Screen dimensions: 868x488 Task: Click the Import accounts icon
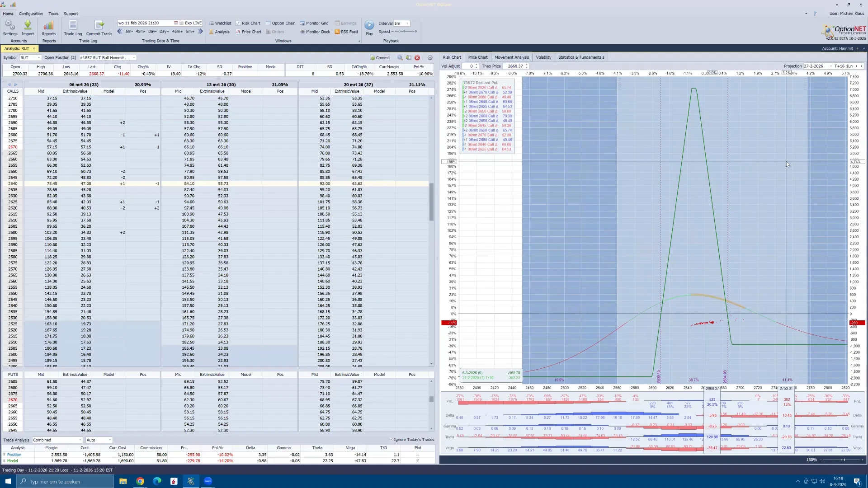[28, 28]
